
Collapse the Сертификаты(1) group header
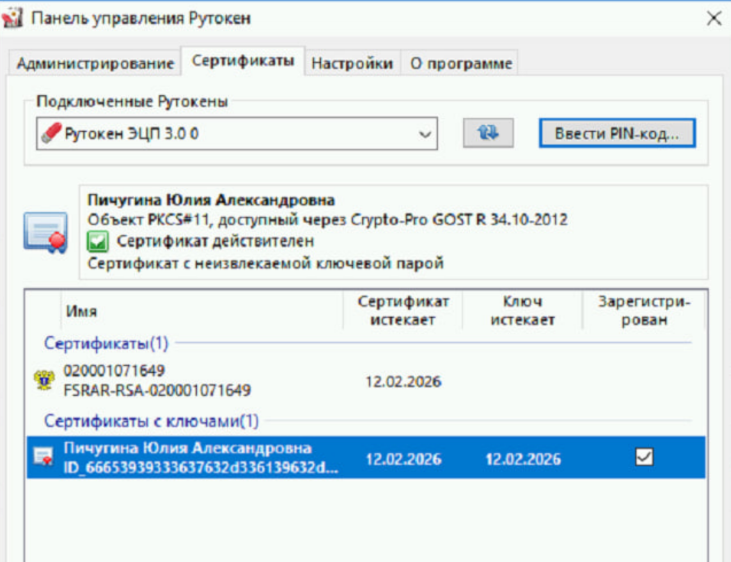click(x=106, y=343)
